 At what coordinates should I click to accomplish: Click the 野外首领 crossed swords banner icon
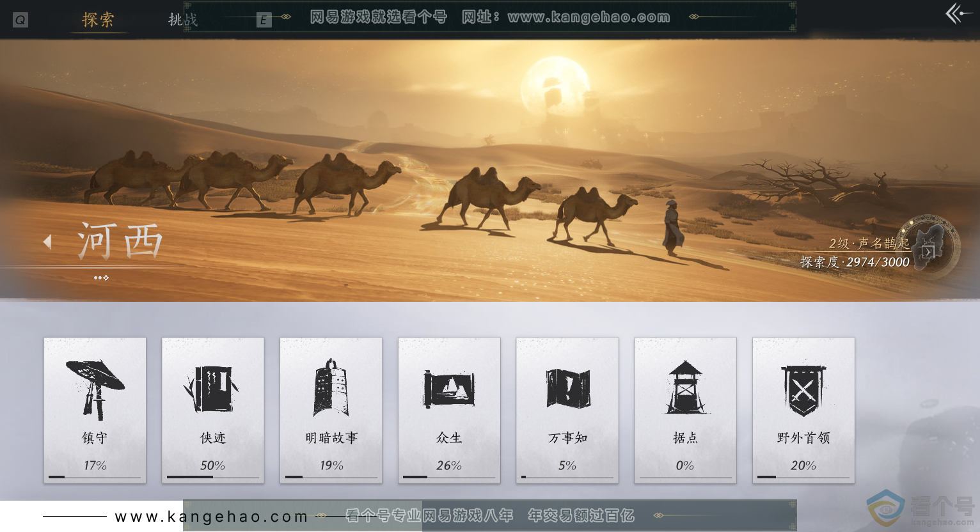(803, 390)
